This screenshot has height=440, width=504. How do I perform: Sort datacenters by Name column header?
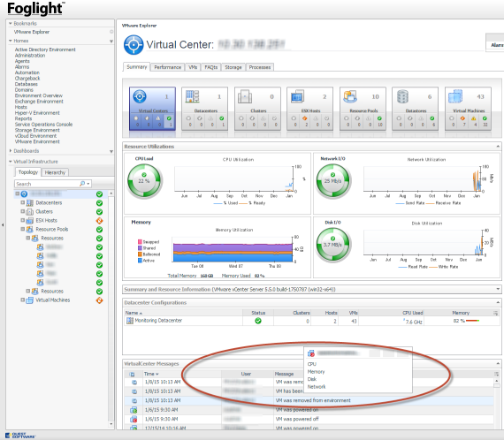[x=134, y=313]
